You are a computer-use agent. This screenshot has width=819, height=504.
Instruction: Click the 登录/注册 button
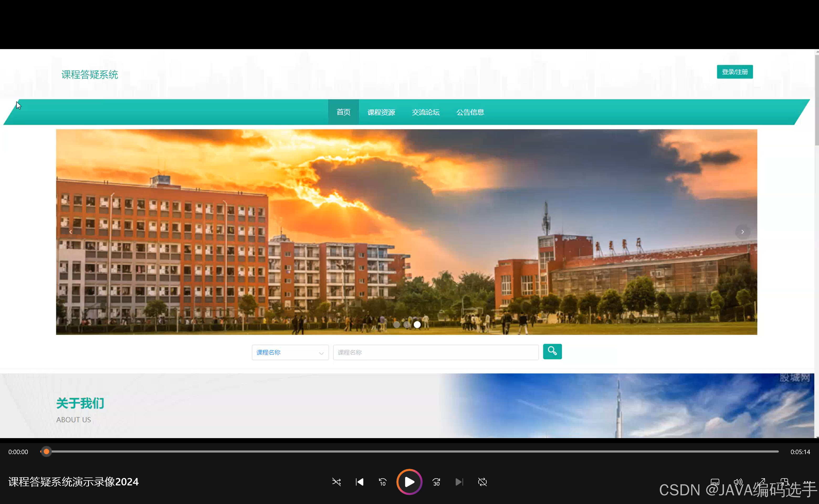click(735, 72)
